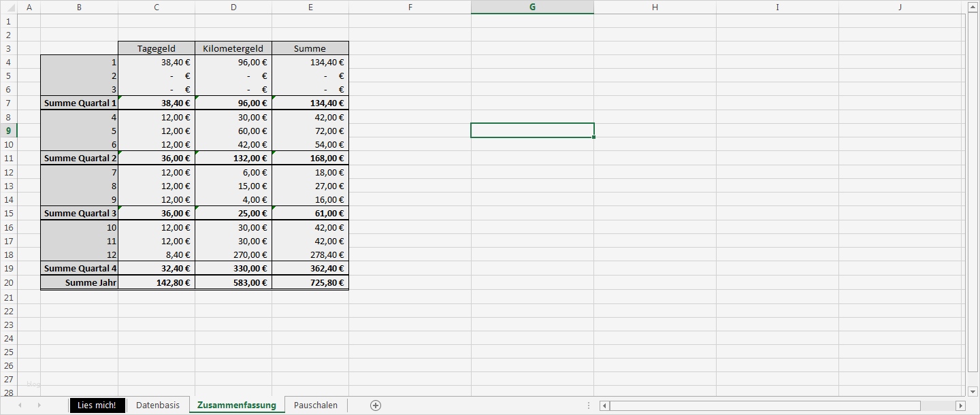Select cell with value 32,40 €
The width and height of the screenshot is (980, 415).
click(x=157, y=269)
